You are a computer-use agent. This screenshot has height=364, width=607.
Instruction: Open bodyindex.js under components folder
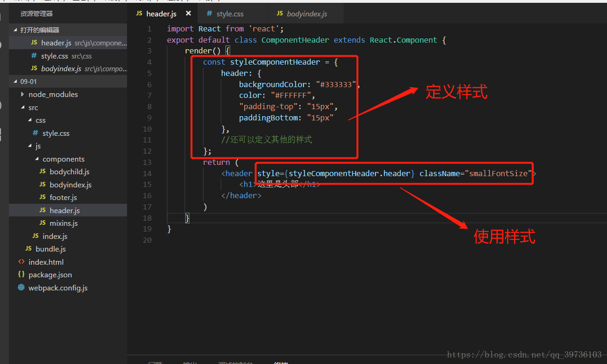coord(70,185)
